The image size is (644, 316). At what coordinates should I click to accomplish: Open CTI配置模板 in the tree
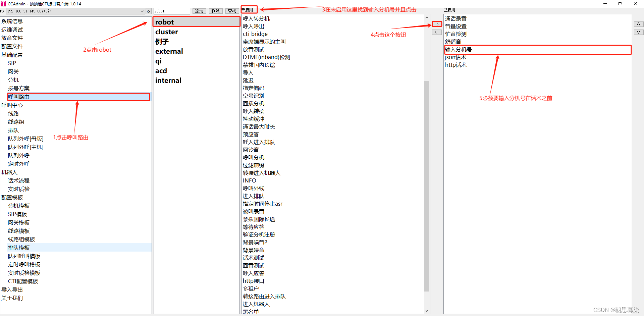[x=23, y=281]
